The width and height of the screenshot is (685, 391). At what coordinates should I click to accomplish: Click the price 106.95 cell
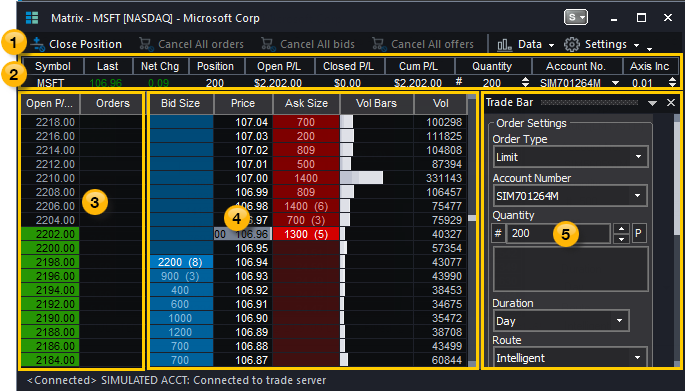coord(243,248)
